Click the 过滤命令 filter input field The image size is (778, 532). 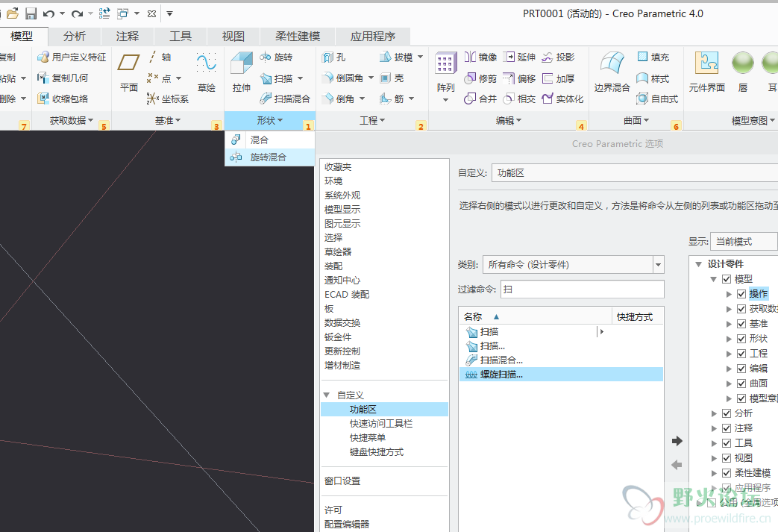pos(583,290)
